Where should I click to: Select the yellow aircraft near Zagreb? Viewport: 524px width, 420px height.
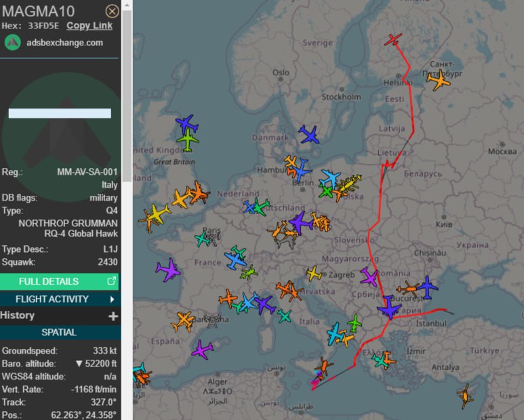(314, 274)
